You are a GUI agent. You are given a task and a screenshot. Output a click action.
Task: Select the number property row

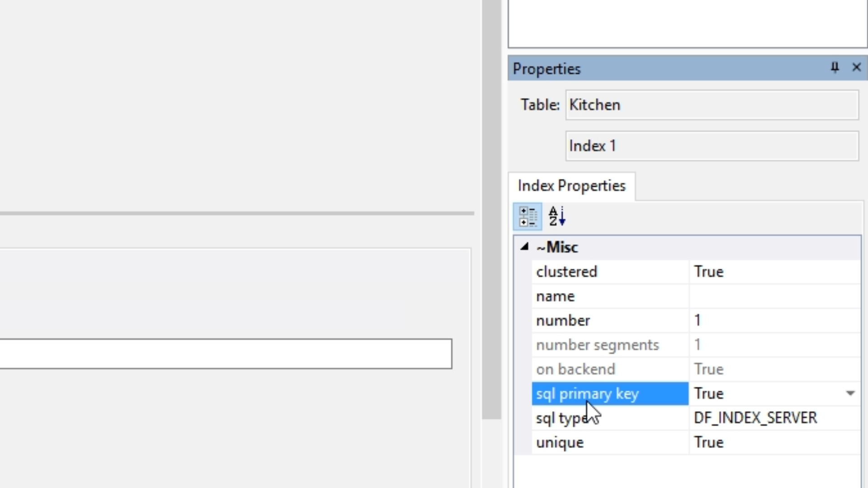pos(563,321)
